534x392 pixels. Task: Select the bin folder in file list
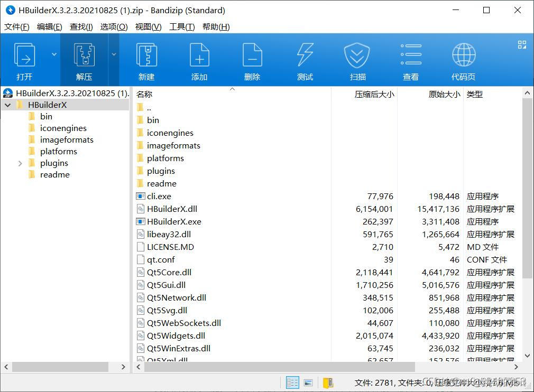tap(148, 120)
